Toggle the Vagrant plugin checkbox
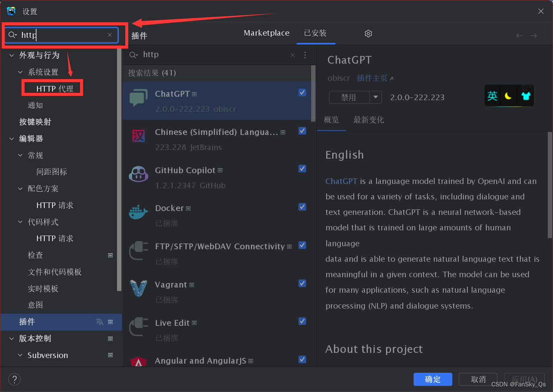The width and height of the screenshot is (553, 392). [302, 283]
